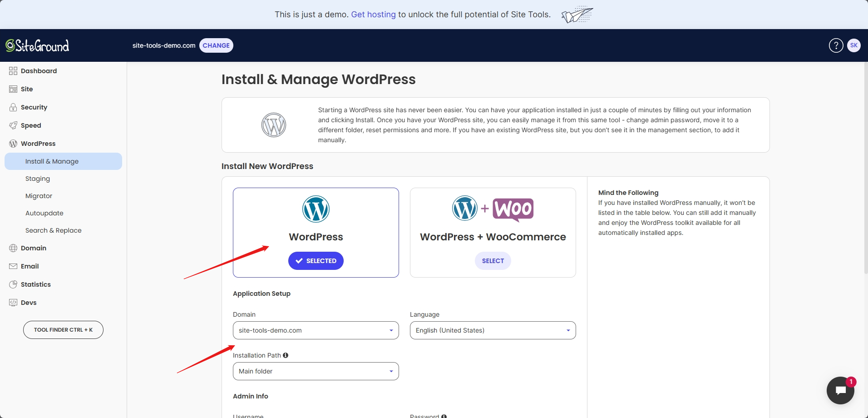Click the Installation Path info icon
This screenshot has height=418, width=868.
[286, 355]
